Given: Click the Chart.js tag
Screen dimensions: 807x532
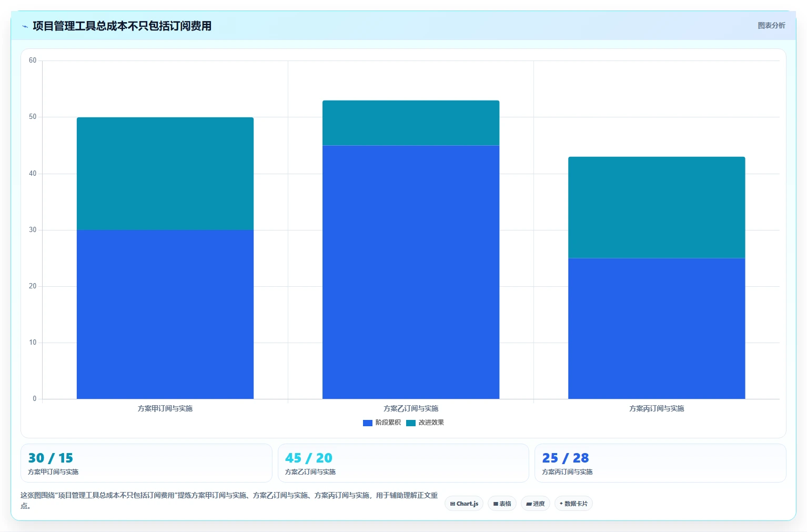Looking at the screenshot, I should [x=464, y=504].
